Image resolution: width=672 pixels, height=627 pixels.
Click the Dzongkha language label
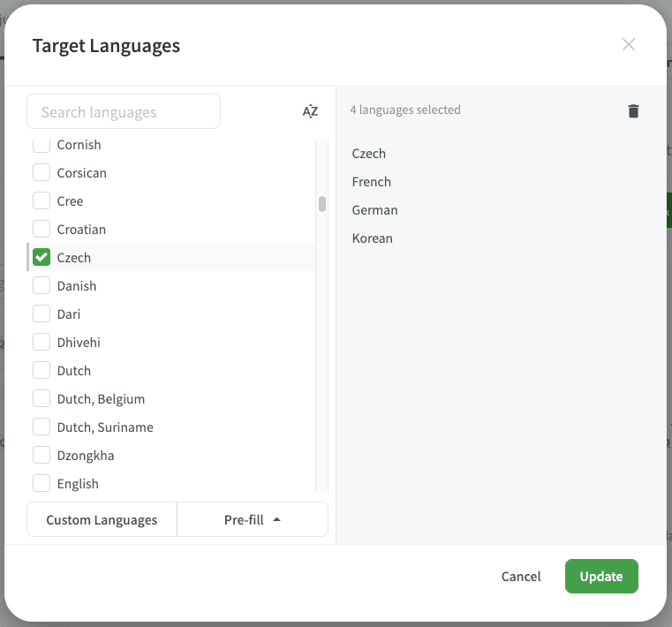[86, 456]
